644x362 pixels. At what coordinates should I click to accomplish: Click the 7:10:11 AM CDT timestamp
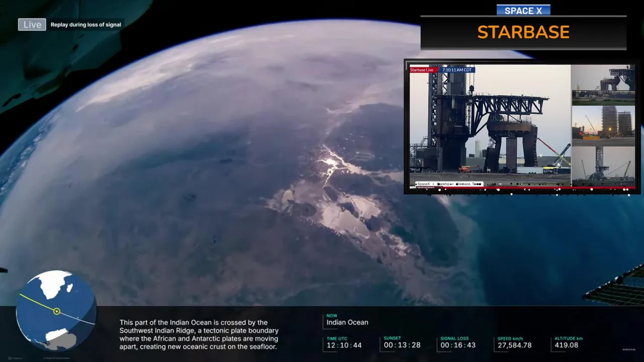[456, 70]
